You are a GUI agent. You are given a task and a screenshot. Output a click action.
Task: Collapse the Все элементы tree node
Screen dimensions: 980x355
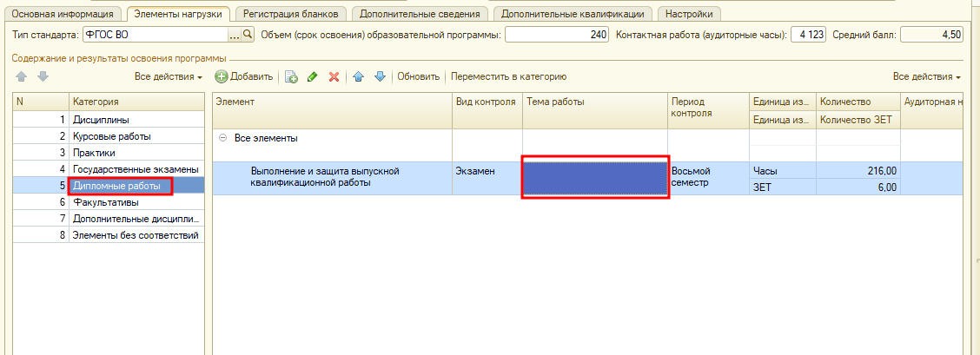[223, 138]
